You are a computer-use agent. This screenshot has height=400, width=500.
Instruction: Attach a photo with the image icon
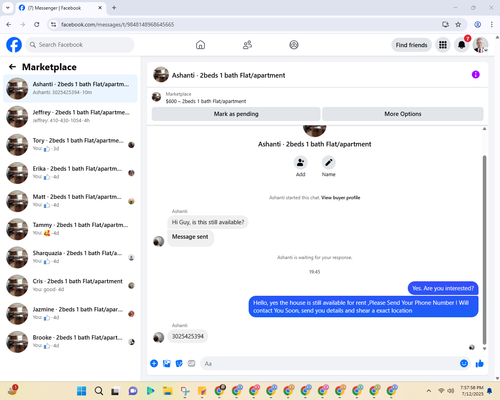[x=167, y=363]
